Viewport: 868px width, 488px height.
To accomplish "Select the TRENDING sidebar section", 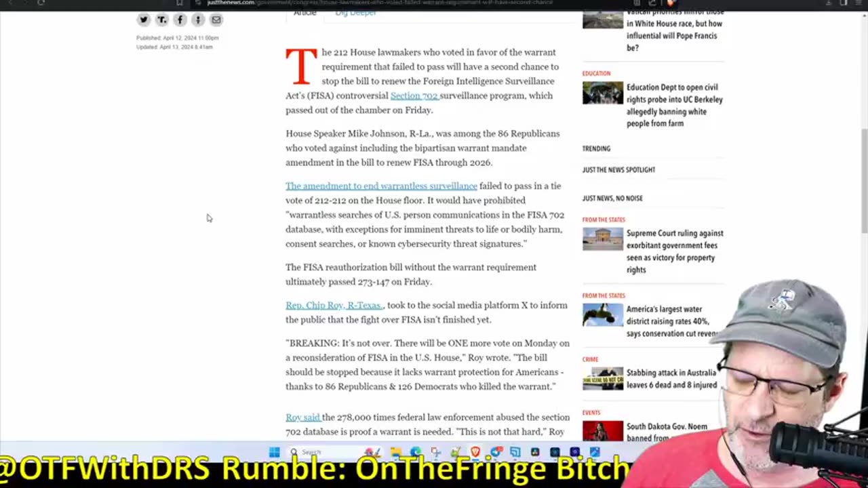I will tap(596, 148).
